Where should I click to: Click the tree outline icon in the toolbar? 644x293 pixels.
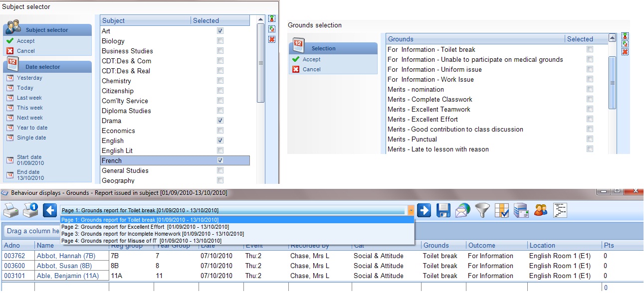click(560, 210)
